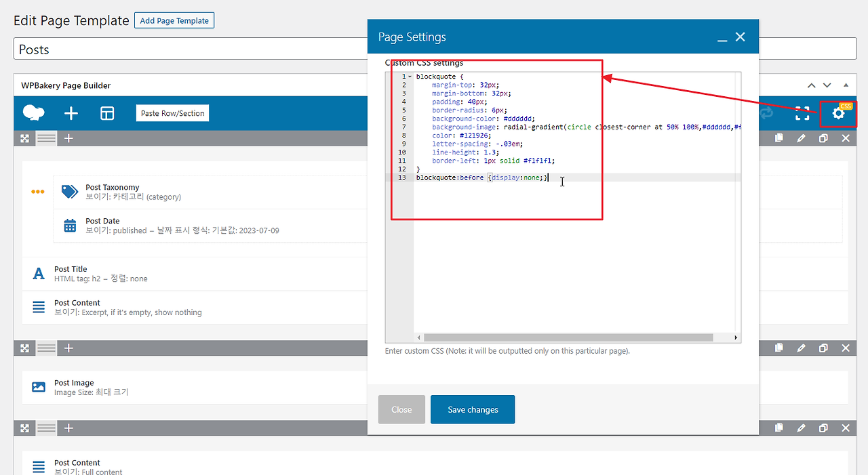Screen dimensions: 868x475
Task: Add a column to the Post Image row
Action: (x=68, y=348)
